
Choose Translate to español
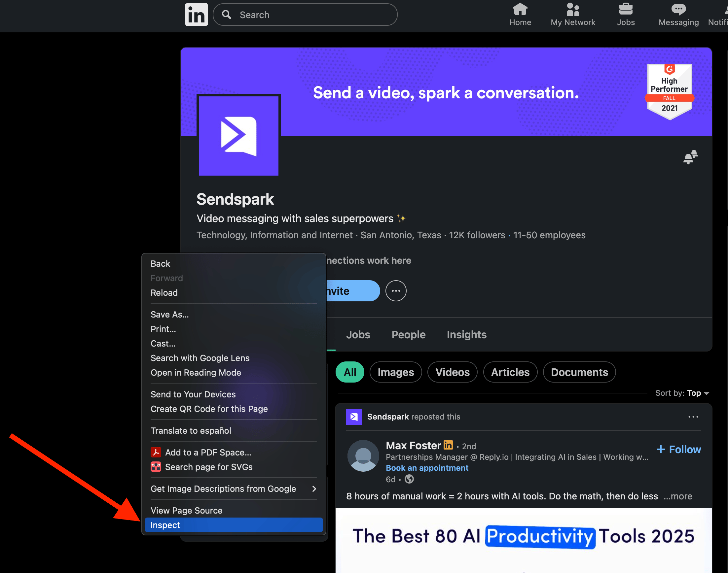coord(234,431)
